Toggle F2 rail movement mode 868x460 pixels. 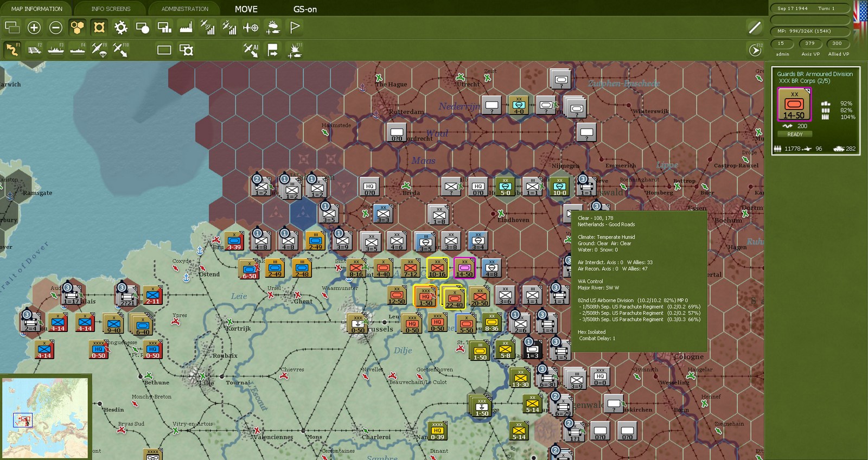coord(34,50)
